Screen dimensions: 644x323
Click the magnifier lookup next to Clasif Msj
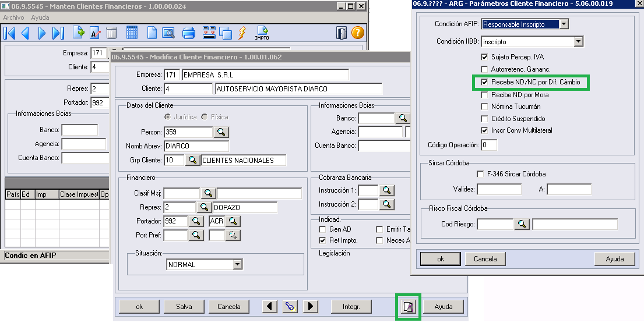208,193
